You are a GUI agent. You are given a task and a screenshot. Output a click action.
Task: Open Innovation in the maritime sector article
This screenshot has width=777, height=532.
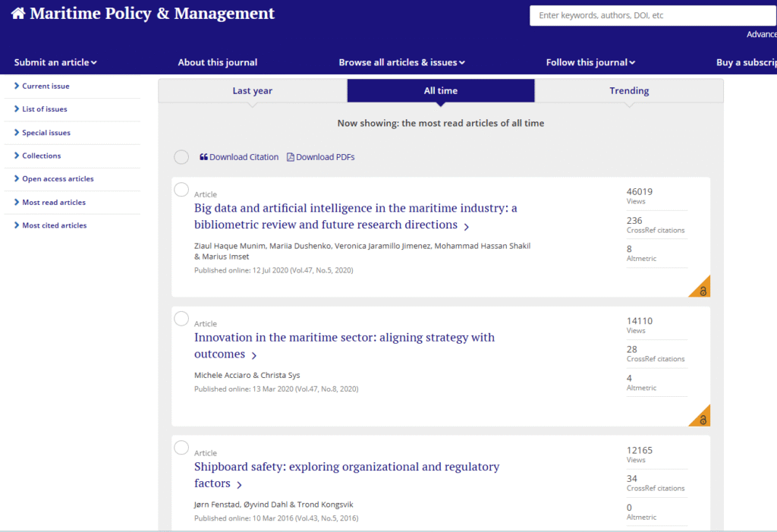[344, 345]
